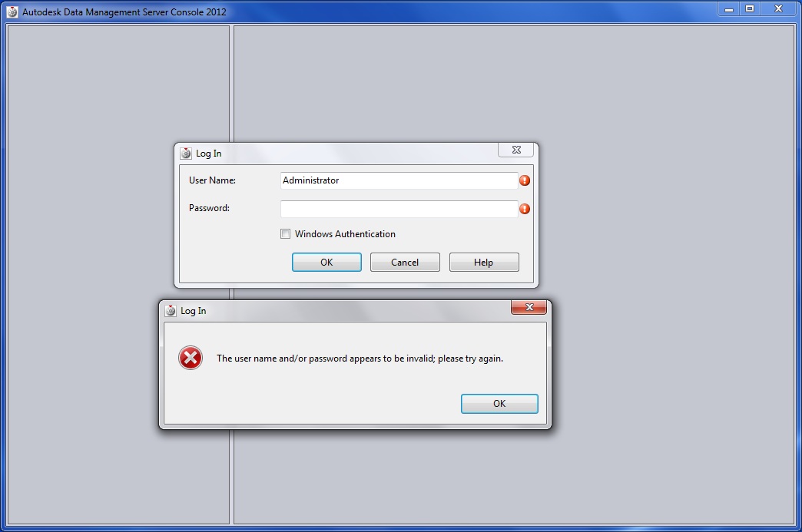Click the red error icon beside User Name
The image size is (802, 532).
pyautogui.click(x=524, y=180)
